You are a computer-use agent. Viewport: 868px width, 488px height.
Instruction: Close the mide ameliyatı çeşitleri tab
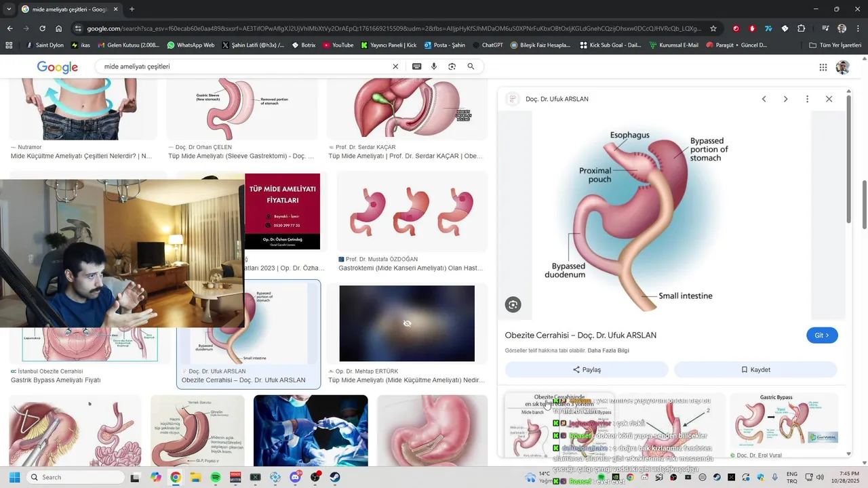pyautogui.click(x=115, y=9)
